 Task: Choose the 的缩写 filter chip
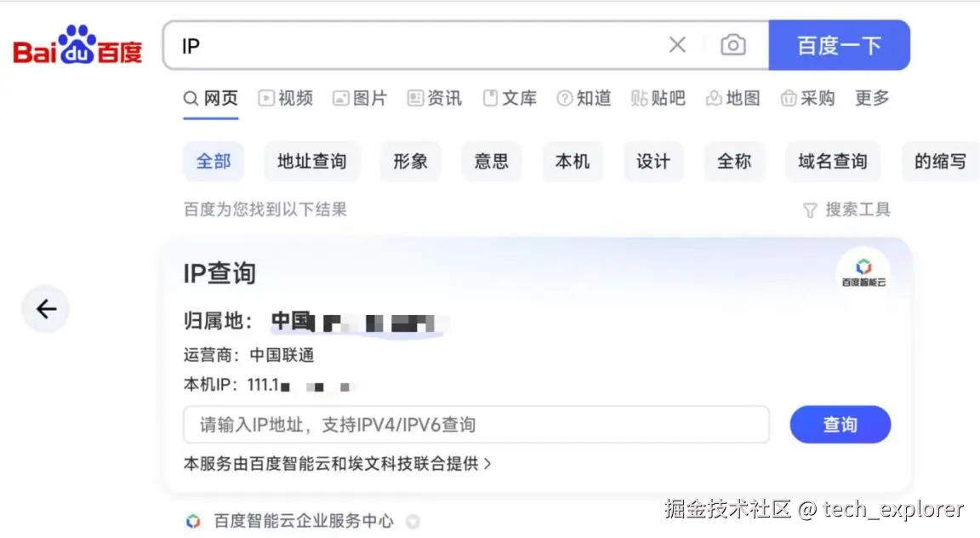(x=940, y=162)
